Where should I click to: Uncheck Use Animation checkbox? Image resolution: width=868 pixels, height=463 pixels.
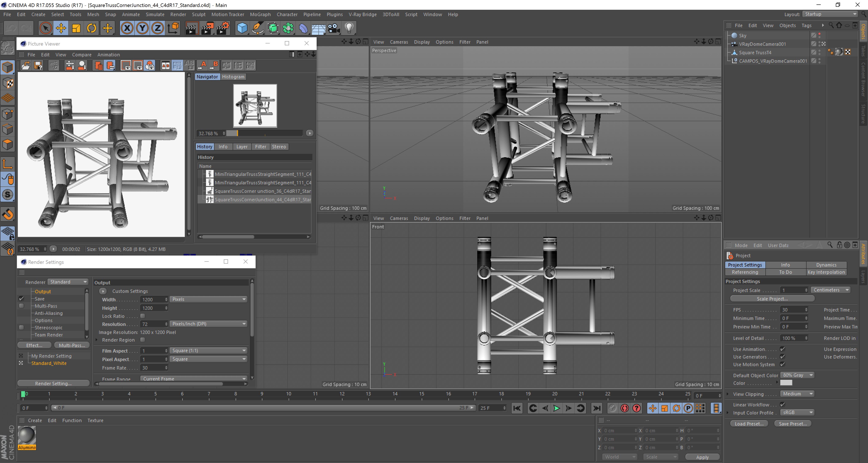click(x=783, y=349)
